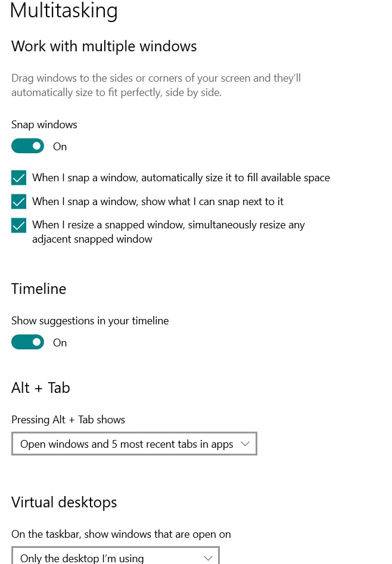This screenshot has height=564, width=392.
Task: Click the On the taskbar, show windows label
Action: pyautogui.click(x=121, y=534)
